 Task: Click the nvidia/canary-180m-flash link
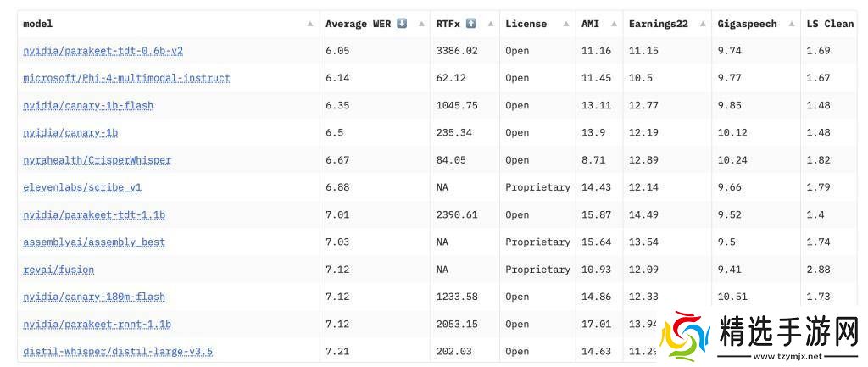pos(94,297)
